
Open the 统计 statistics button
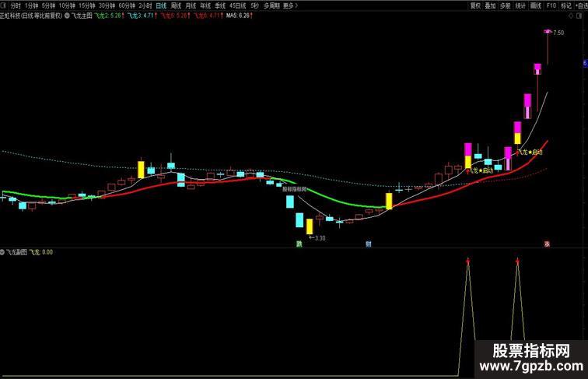pos(520,5)
